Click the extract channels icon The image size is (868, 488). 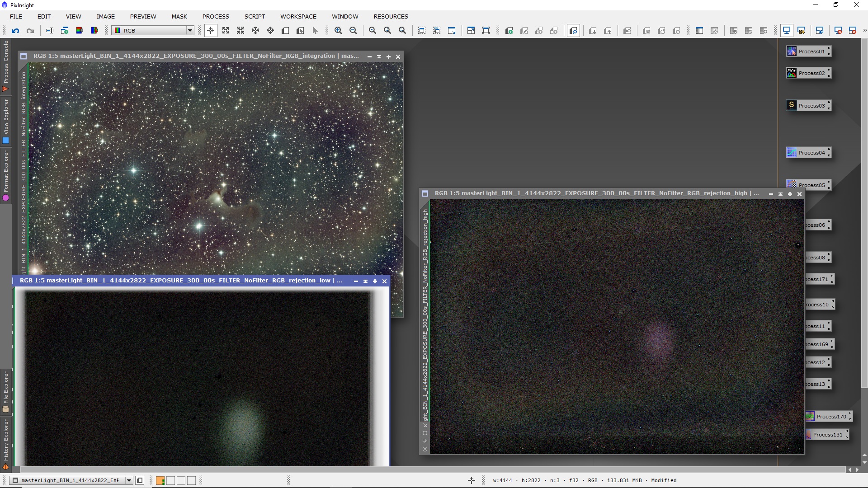(80, 31)
